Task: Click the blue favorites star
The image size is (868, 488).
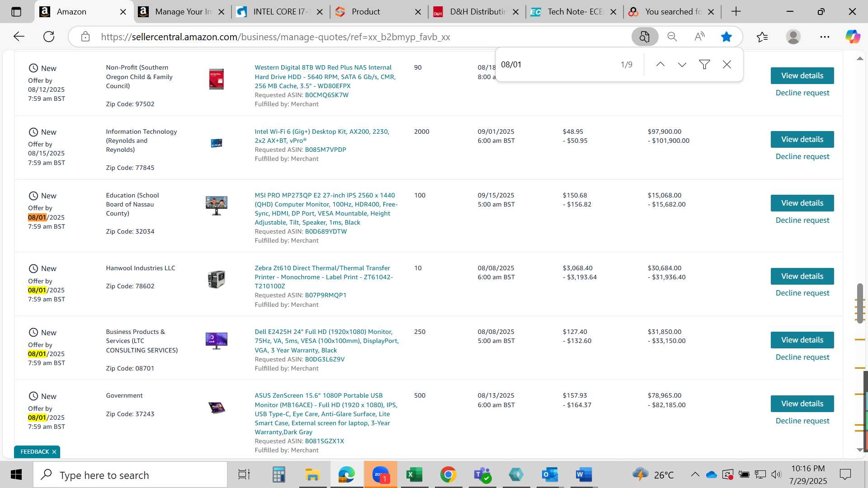Action: (x=726, y=37)
